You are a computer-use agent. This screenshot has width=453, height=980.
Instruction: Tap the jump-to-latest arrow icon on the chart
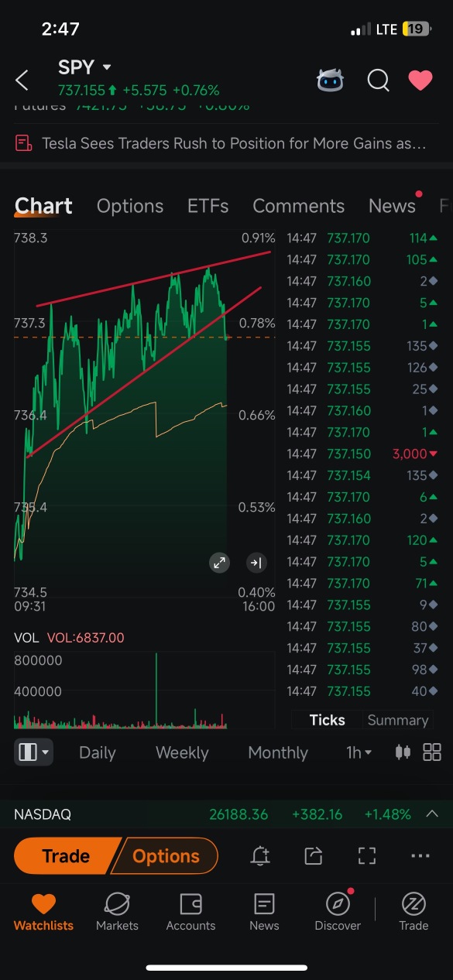click(256, 563)
